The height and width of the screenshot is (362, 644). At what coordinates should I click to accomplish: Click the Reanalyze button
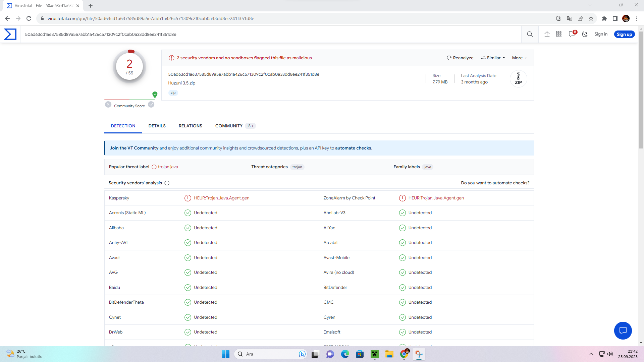(x=460, y=58)
